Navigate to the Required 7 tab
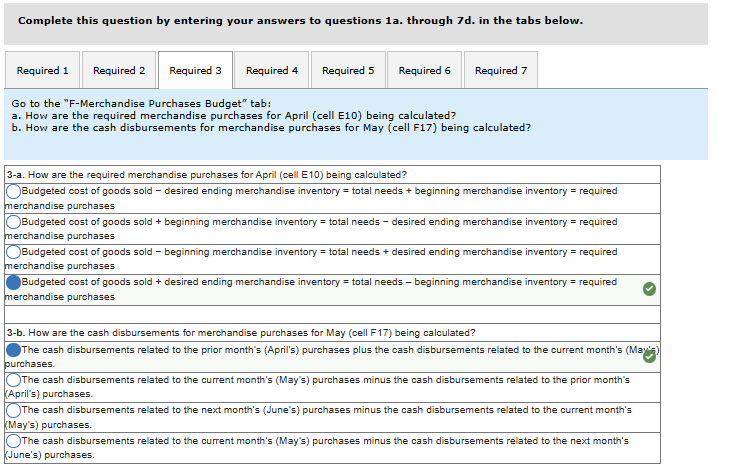This screenshot has width=740, height=467. [500, 71]
